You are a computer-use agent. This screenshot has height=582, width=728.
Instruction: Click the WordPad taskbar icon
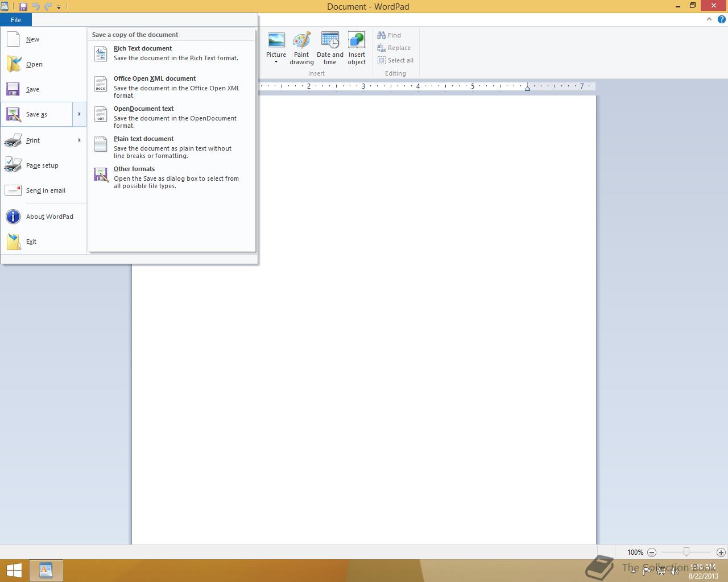click(45, 570)
